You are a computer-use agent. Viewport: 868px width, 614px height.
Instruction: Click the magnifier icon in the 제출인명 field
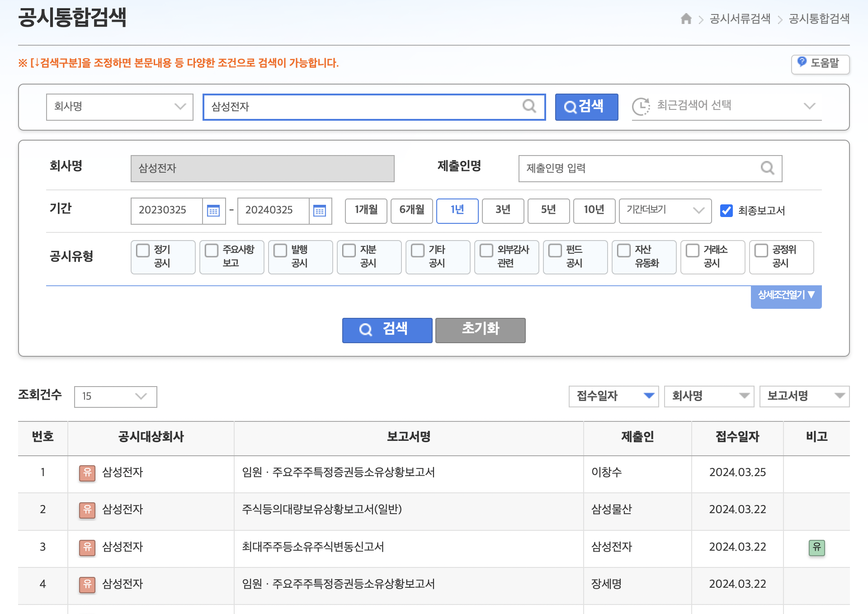[767, 168]
